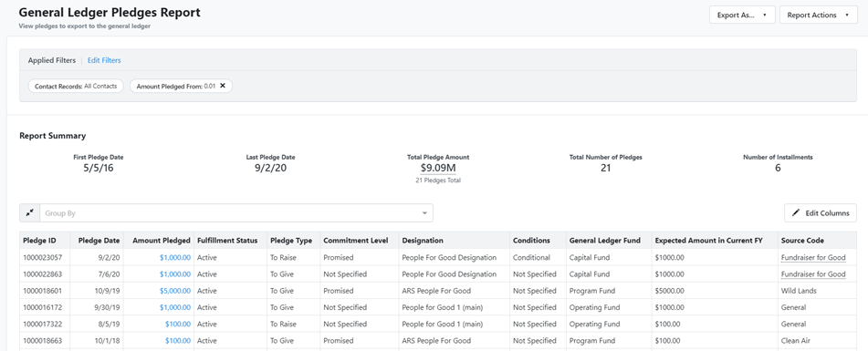Image resolution: width=868 pixels, height=351 pixels.
Task: Click the Last Pledge Date value 9/2/20
Action: point(271,168)
